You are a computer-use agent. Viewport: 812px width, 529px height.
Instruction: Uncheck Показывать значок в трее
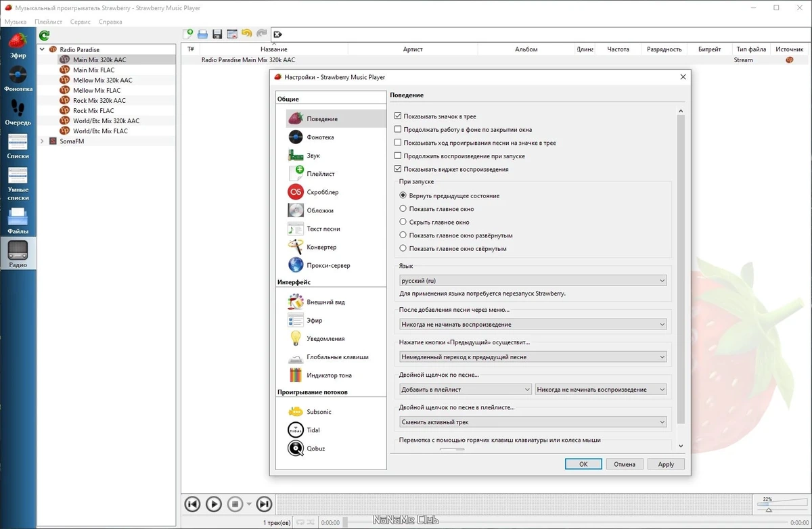click(398, 116)
